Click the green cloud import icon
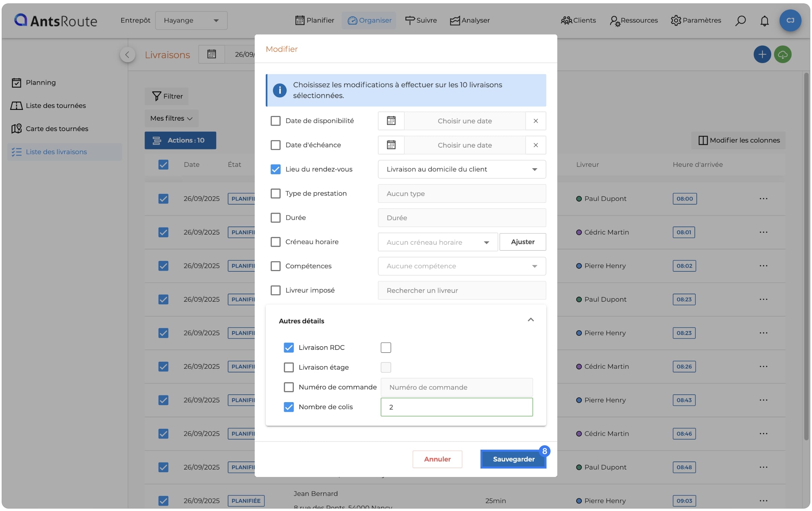812x511 pixels. pyautogui.click(x=783, y=54)
